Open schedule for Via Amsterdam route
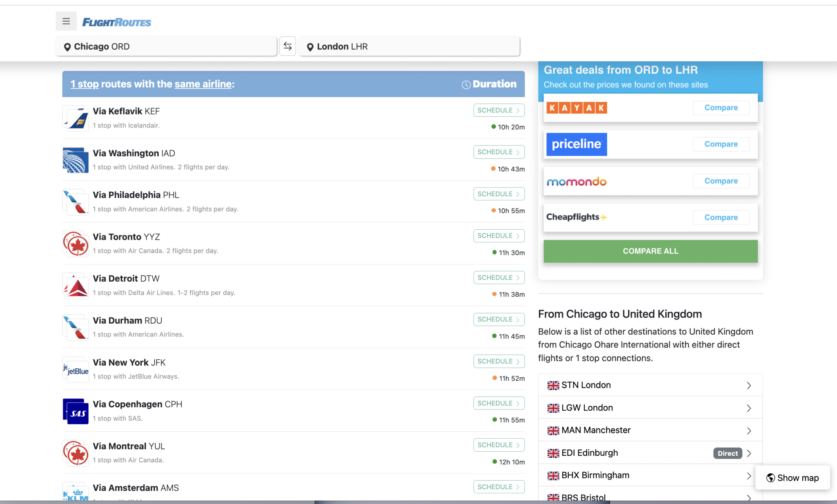 [x=499, y=487]
